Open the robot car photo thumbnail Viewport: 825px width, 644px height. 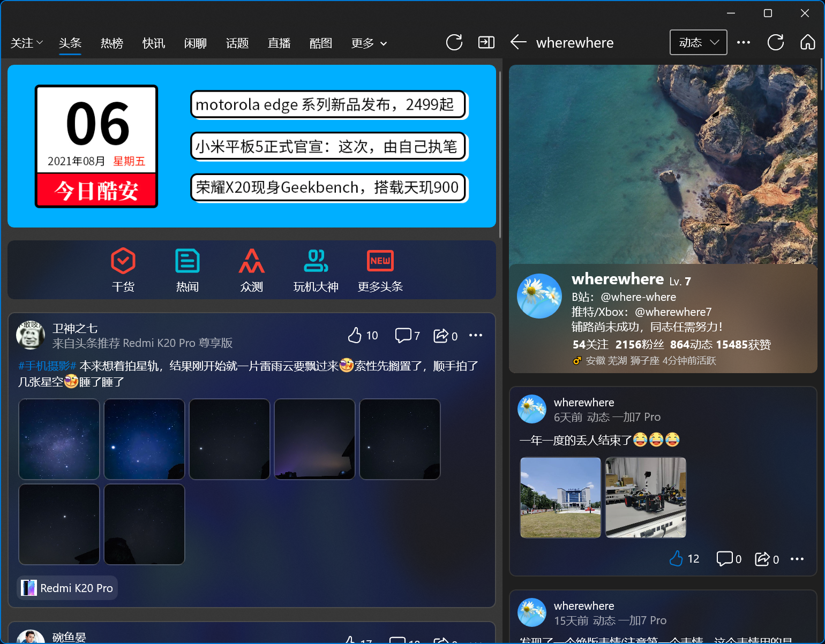646,497
